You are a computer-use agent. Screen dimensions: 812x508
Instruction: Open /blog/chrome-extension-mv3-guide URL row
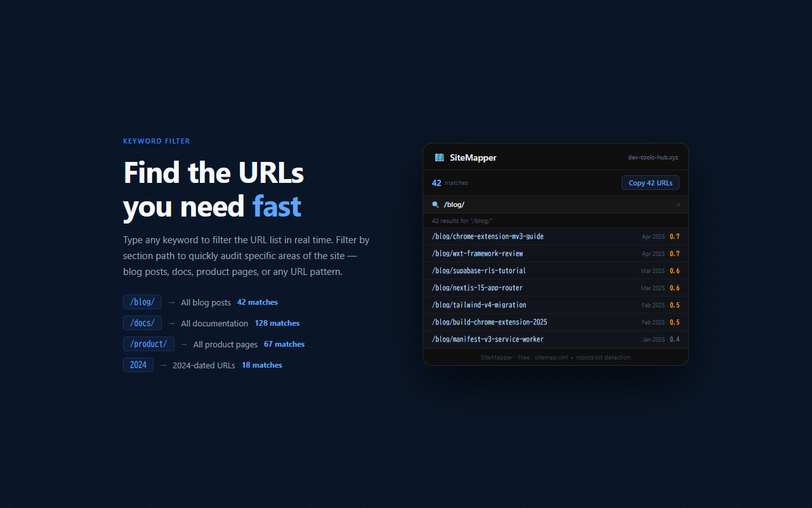(556, 236)
